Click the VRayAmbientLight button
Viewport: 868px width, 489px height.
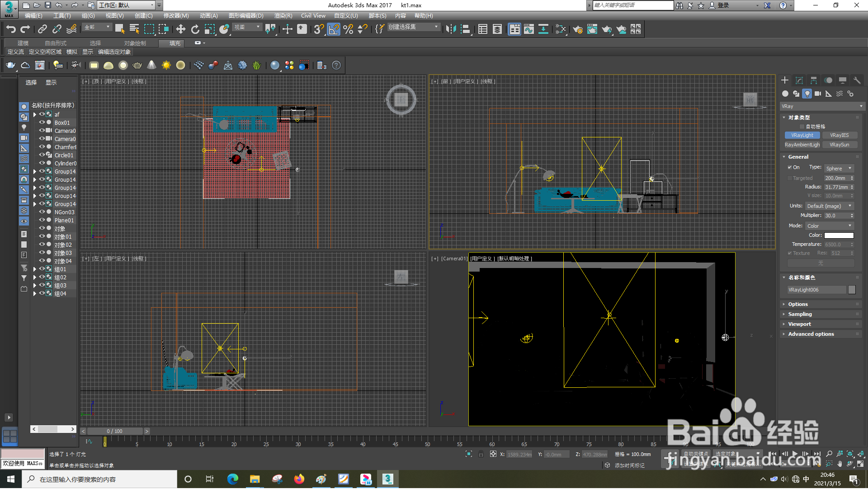pos(802,145)
